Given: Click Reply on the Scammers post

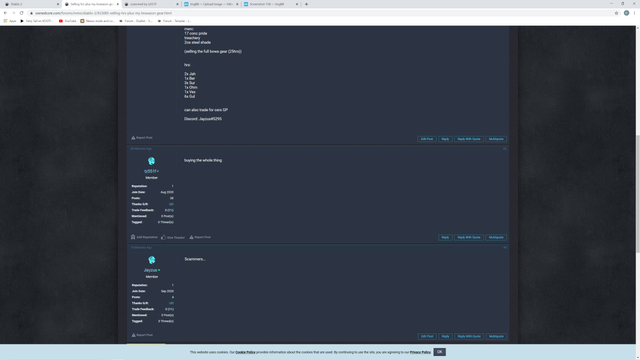Looking at the screenshot, I should click(445, 336).
